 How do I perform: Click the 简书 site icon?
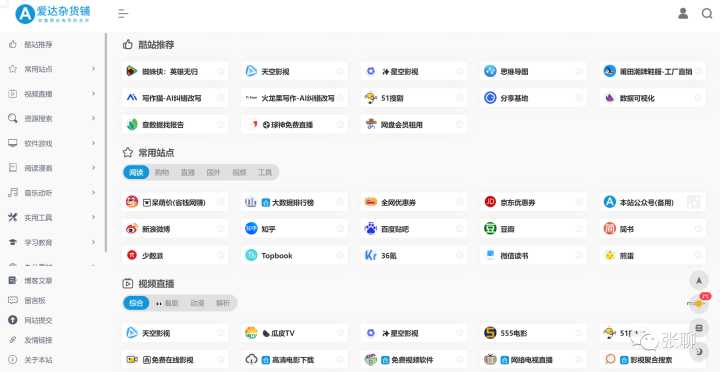click(x=609, y=228)
